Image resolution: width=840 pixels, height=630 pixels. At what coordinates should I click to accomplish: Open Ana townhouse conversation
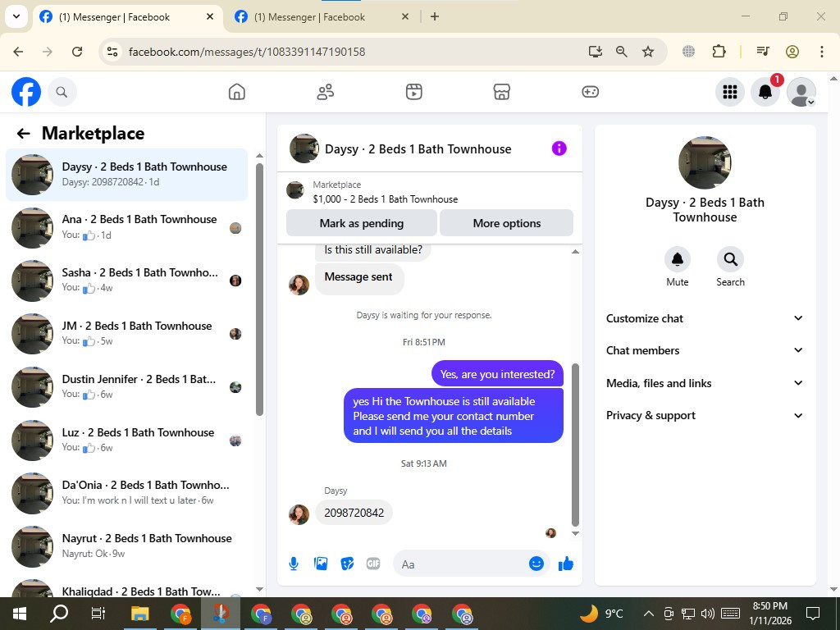[x=127, y=228]
